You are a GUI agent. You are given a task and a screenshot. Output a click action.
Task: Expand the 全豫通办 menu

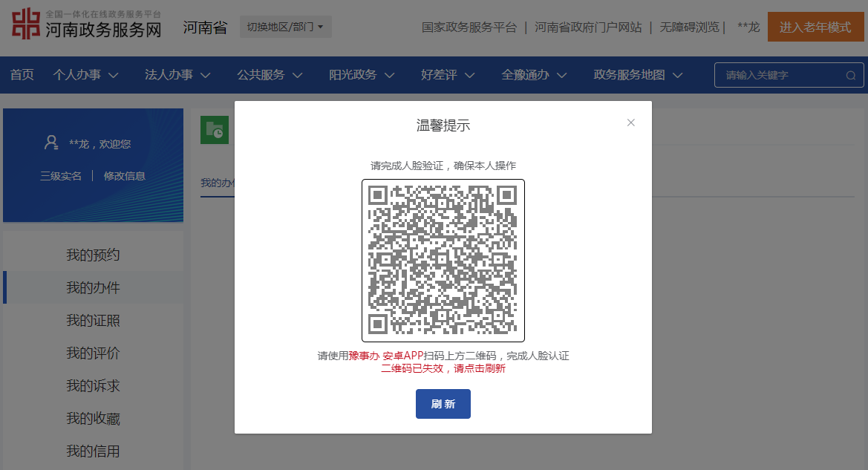[x=534, y=75]
